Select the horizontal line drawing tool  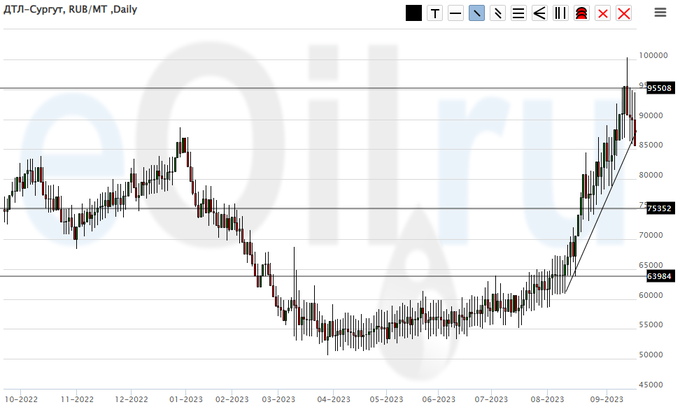pyautogui.click(x=456, y=13)
